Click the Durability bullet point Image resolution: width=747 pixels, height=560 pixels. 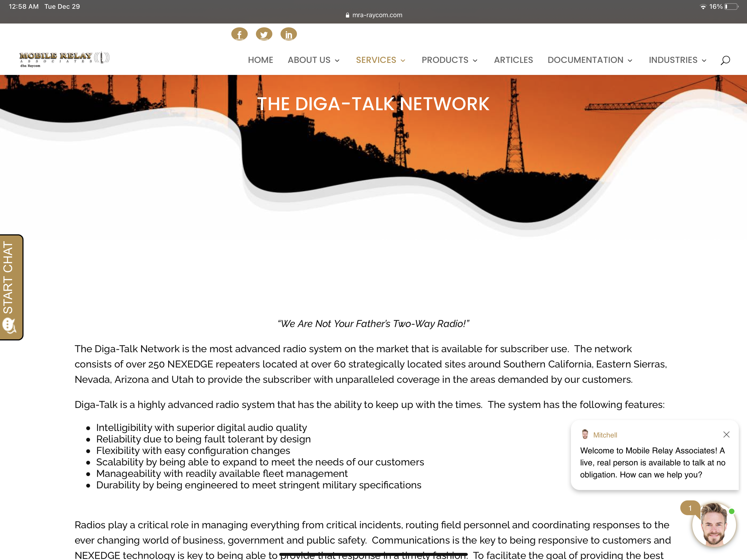pos(259,485)
